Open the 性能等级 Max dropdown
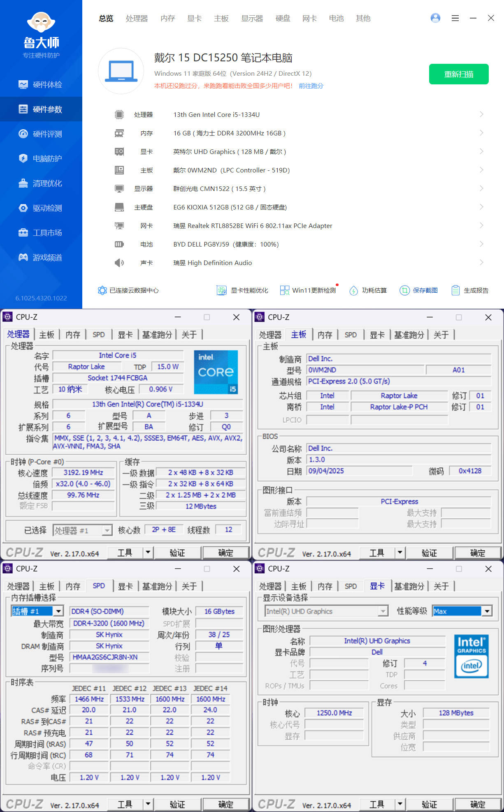 point(487,611)
